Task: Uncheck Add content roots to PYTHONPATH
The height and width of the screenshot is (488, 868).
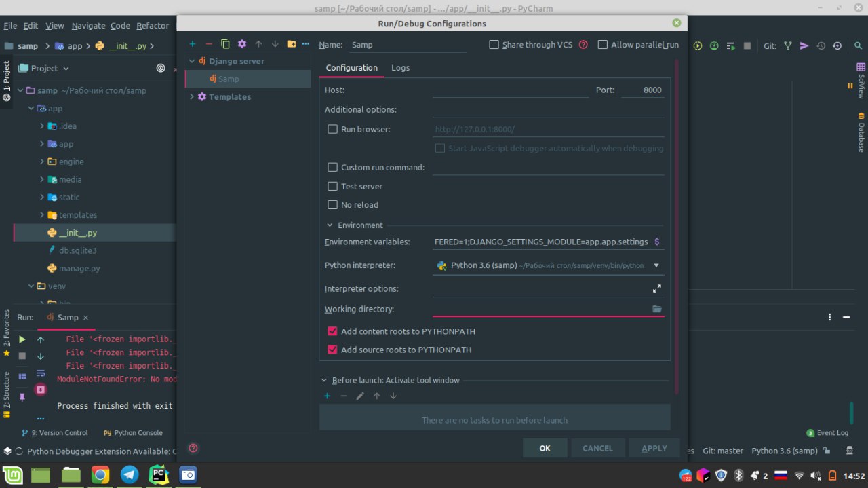Action: 333,331
